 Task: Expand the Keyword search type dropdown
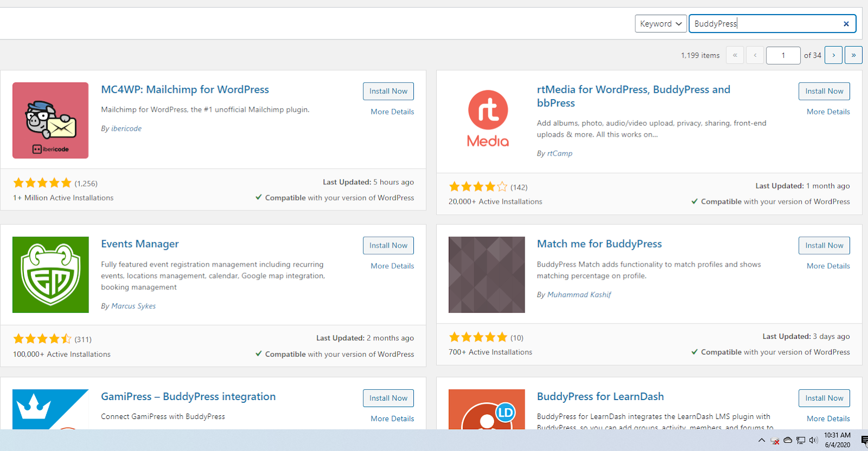click(661, 24)
